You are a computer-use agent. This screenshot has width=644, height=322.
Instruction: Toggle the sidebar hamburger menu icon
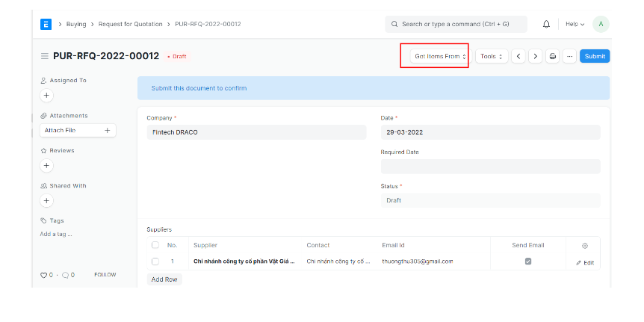coord(45,56)
